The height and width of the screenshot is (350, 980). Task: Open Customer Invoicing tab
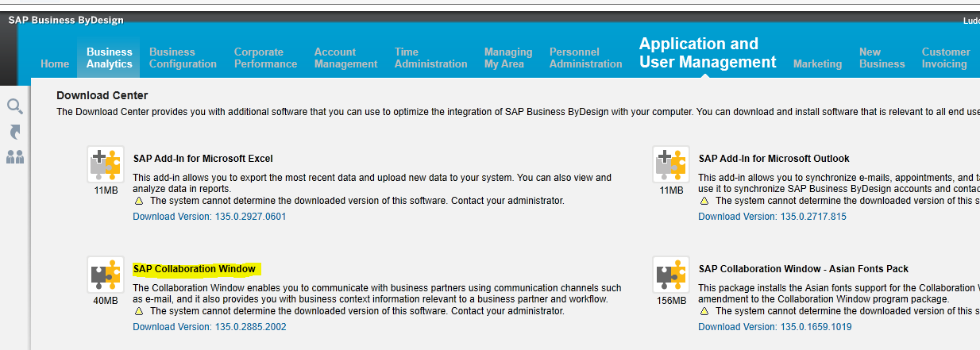tap(946, 58)
